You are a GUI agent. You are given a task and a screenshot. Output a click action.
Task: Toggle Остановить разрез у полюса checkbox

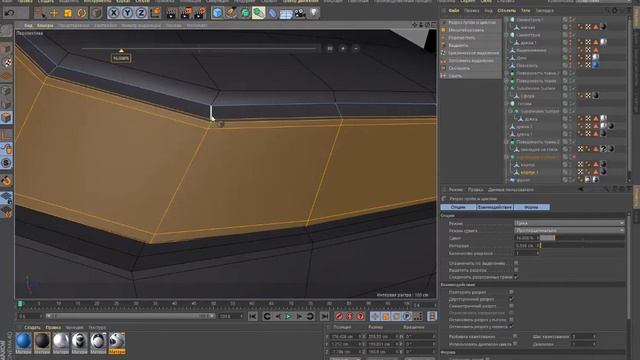click(511, 327)
